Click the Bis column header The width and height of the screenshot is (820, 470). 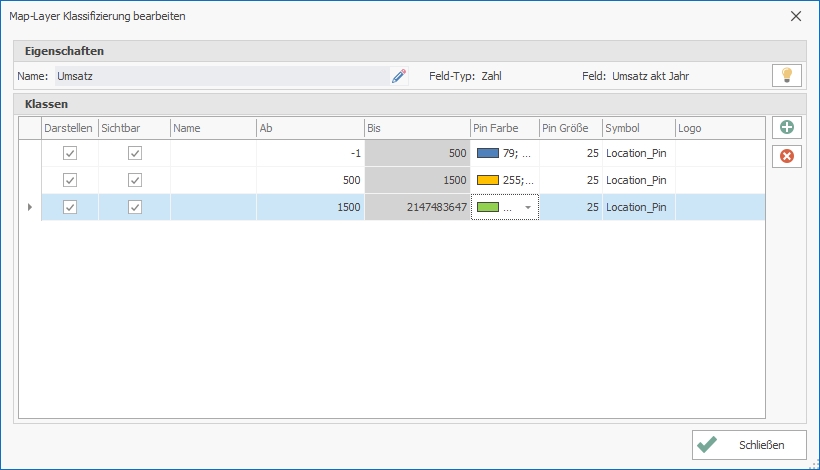pos(417,128)
